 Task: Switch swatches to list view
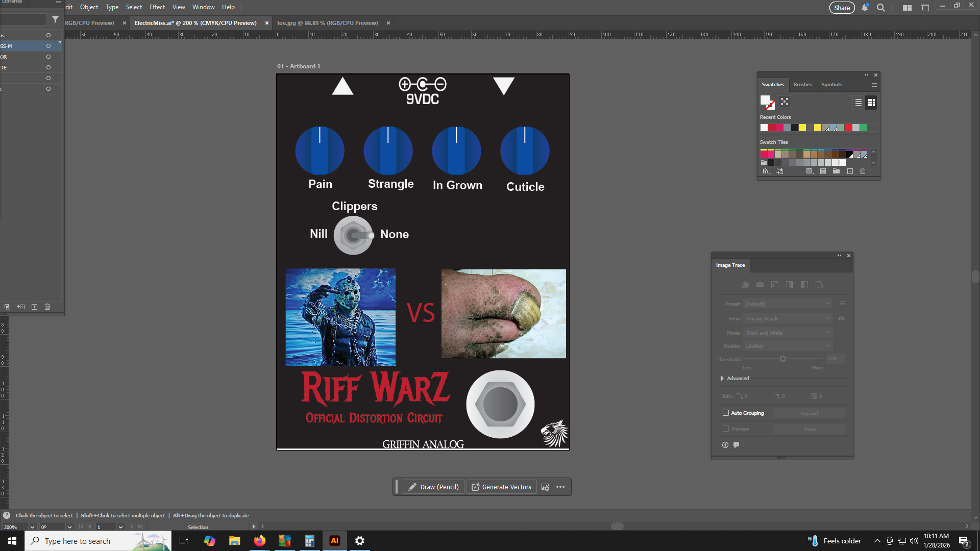859,103
